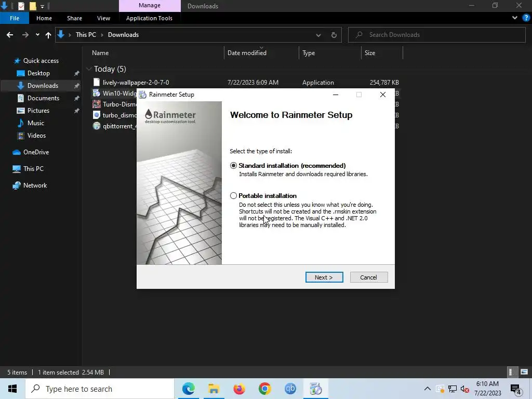Open Network in navigation pane
Viewport: 532px width, 399px height.
click(35, 185)
